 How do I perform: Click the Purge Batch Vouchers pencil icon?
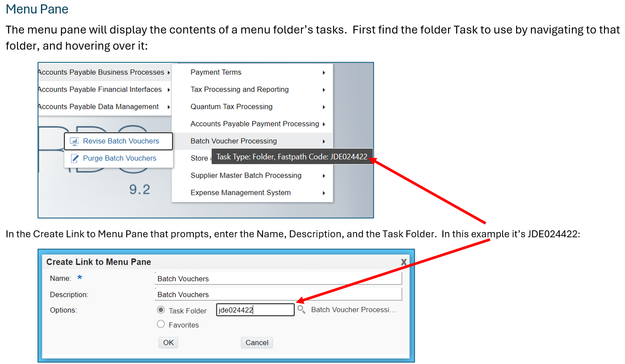(x=74, y=158)
